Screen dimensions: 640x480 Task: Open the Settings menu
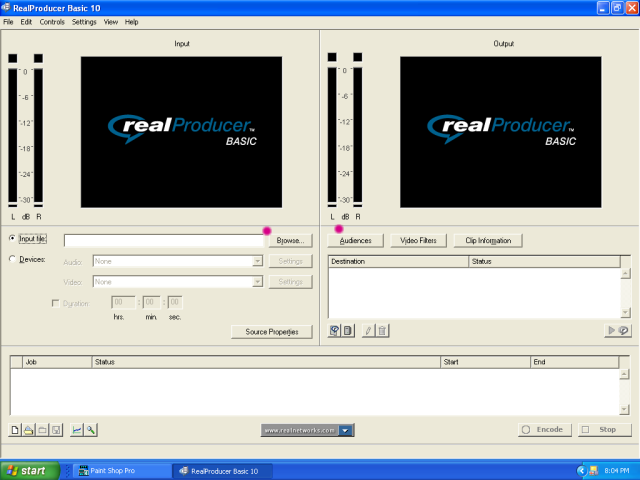pos(84,22)
